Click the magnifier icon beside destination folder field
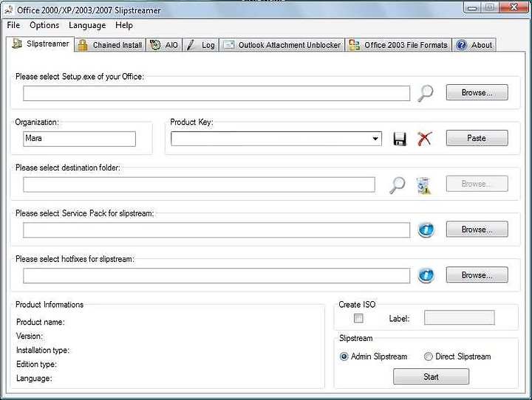This screenshot has height=400, width=532. click(x=397, y=185)
